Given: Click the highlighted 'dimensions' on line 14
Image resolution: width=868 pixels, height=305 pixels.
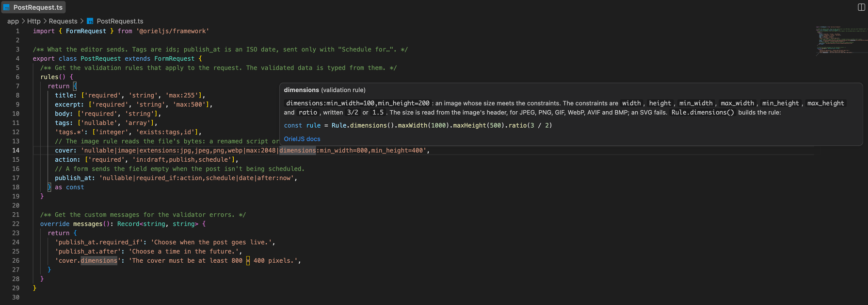Looking at the screenshot, I should pyautogui.click(x=298, y=151).
